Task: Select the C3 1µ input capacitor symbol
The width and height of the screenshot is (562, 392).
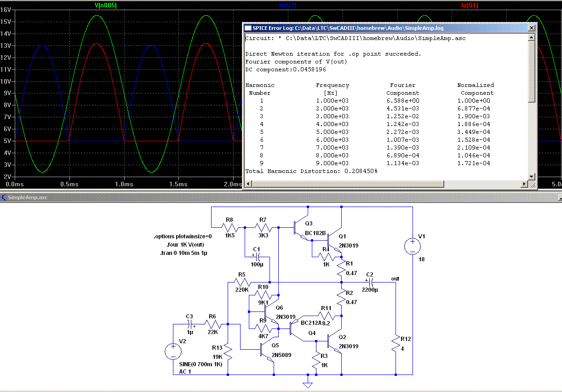Action: (x=190, y=324)
